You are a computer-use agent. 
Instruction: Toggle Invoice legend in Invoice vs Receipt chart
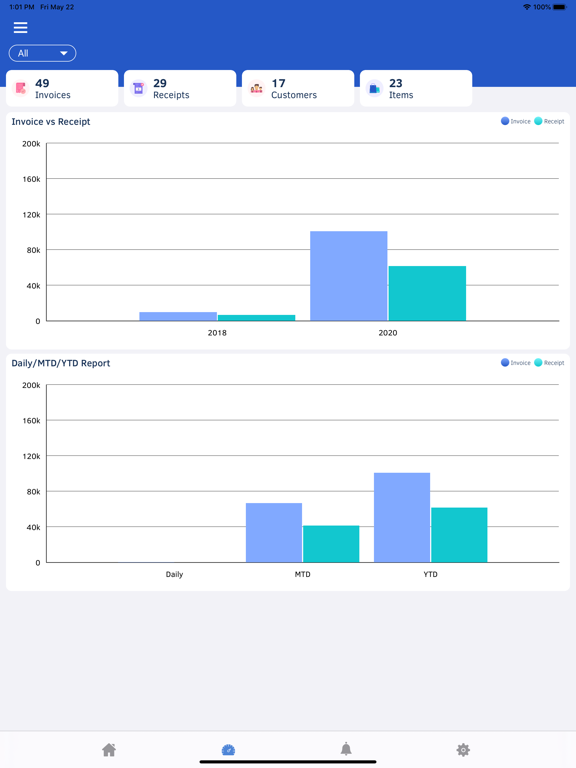click(516, 121)
